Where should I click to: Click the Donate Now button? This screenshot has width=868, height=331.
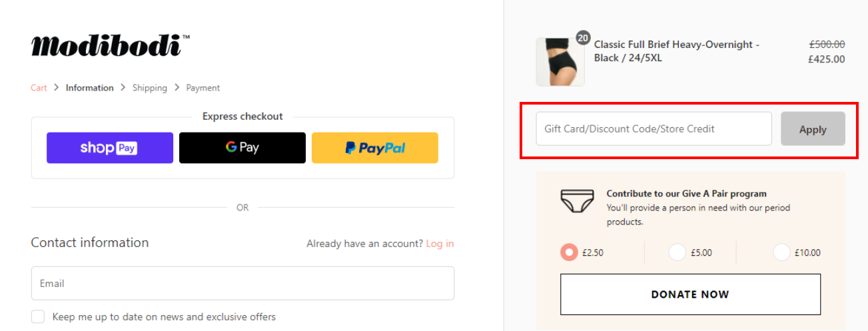tap(690, 294)
